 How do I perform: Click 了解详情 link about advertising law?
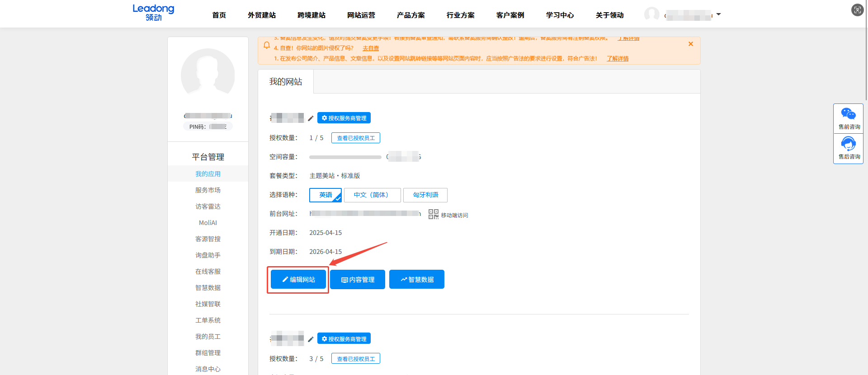coord(618,59)
